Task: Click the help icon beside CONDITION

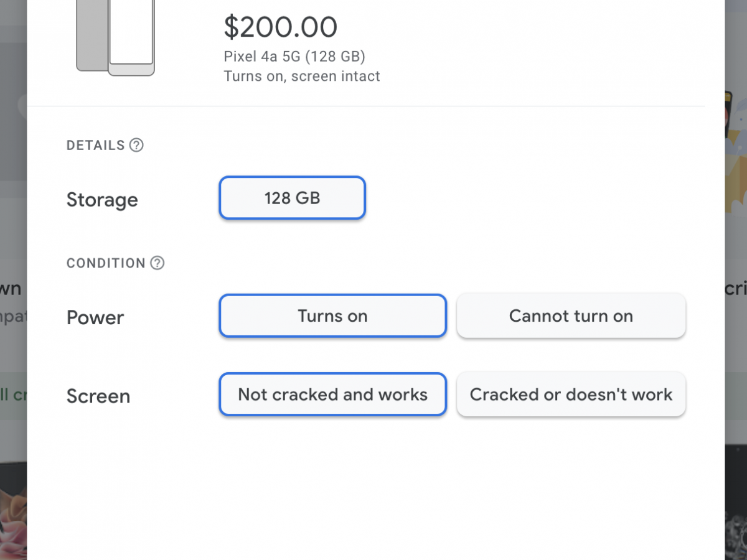Action: 157,263
